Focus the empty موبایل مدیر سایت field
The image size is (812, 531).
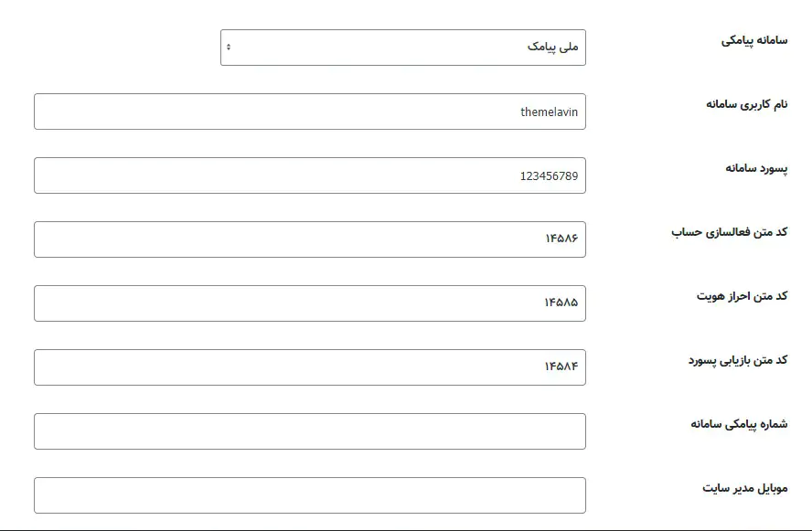point(309,495)
